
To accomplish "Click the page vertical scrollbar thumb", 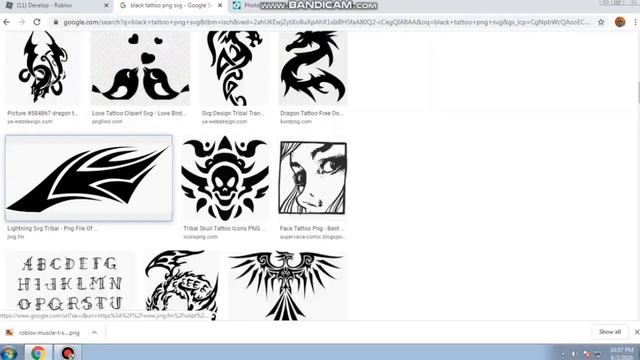I will pos(638,92).
